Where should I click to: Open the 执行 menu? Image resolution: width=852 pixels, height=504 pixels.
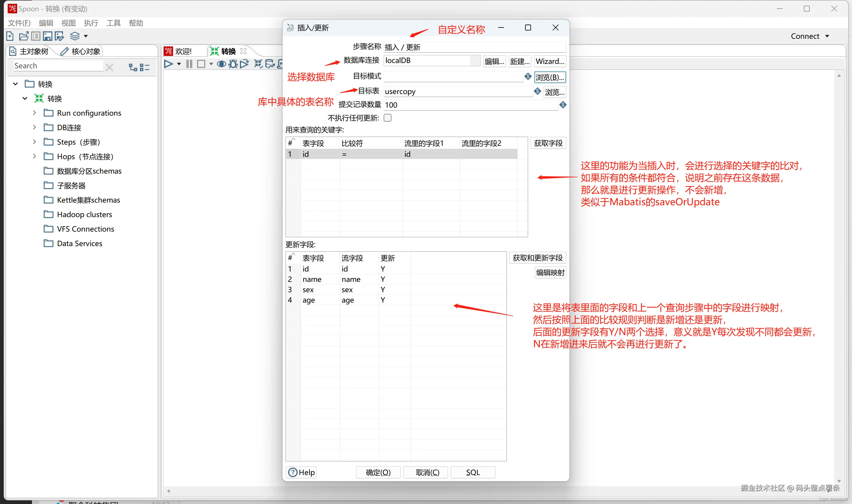pyautogui.click(x=91, y=23)
